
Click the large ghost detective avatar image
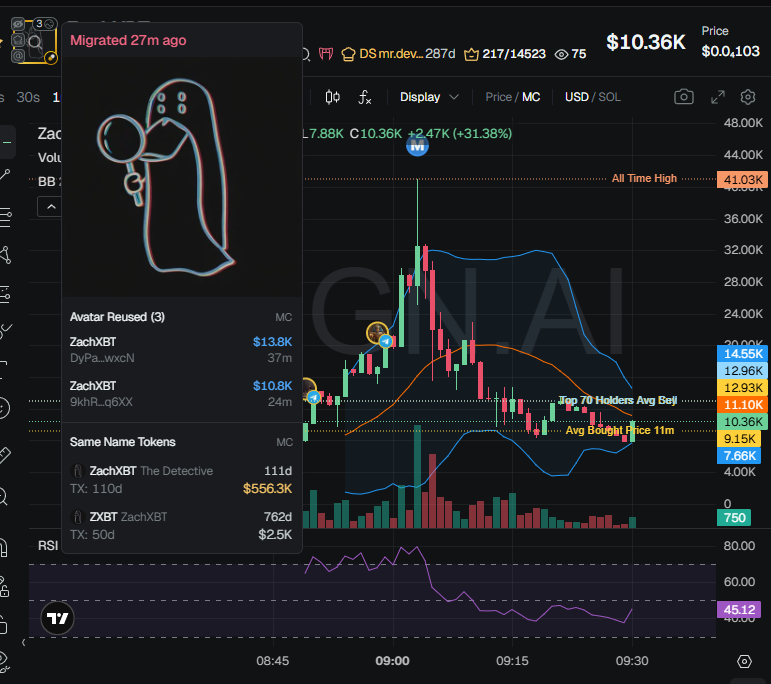tap(181, 177)
